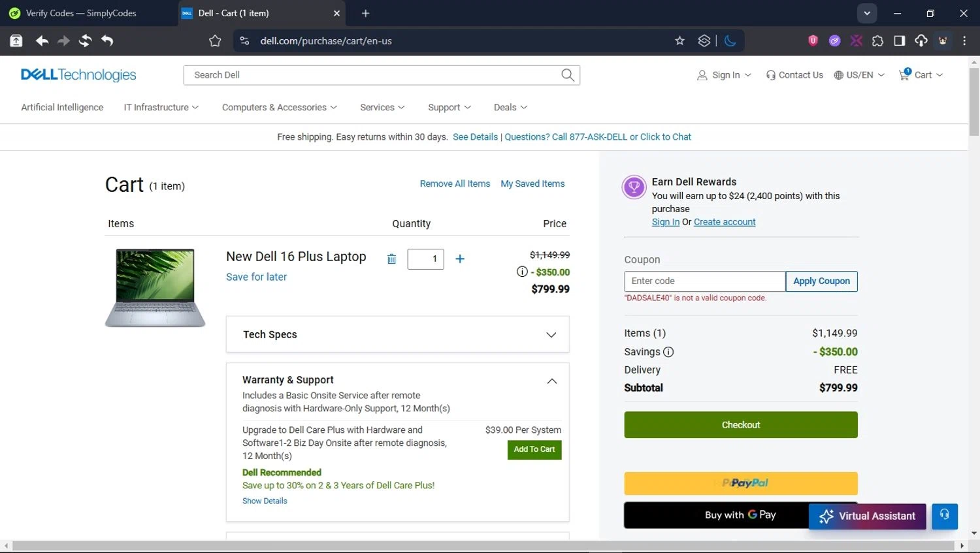
Task: Click the Contact Us link
Action: point(794,75)
